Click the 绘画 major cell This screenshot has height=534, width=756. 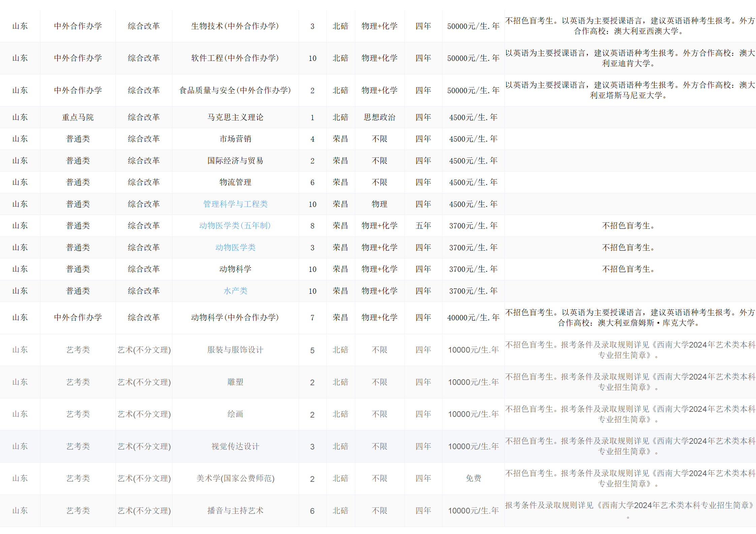point(235,414)
